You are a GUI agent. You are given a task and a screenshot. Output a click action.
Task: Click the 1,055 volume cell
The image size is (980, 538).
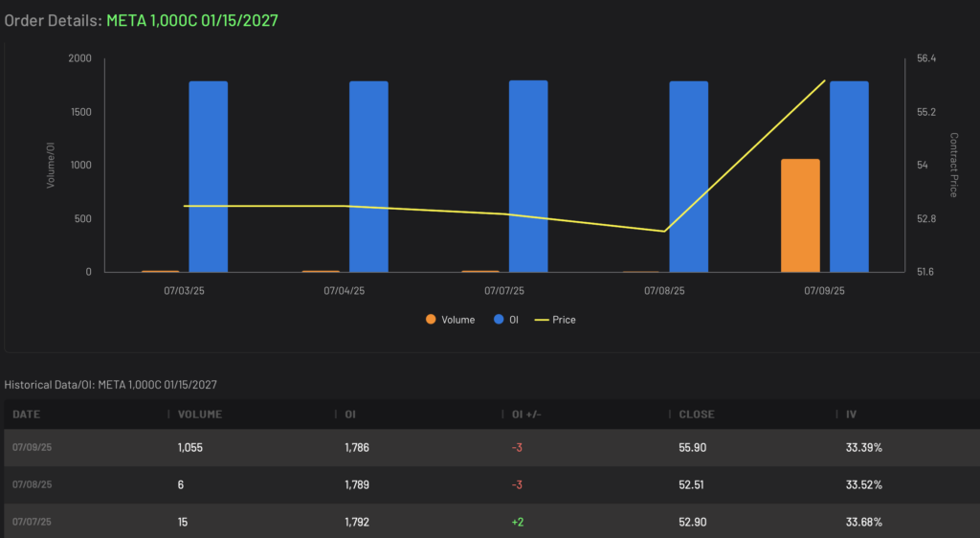[190, 447]
